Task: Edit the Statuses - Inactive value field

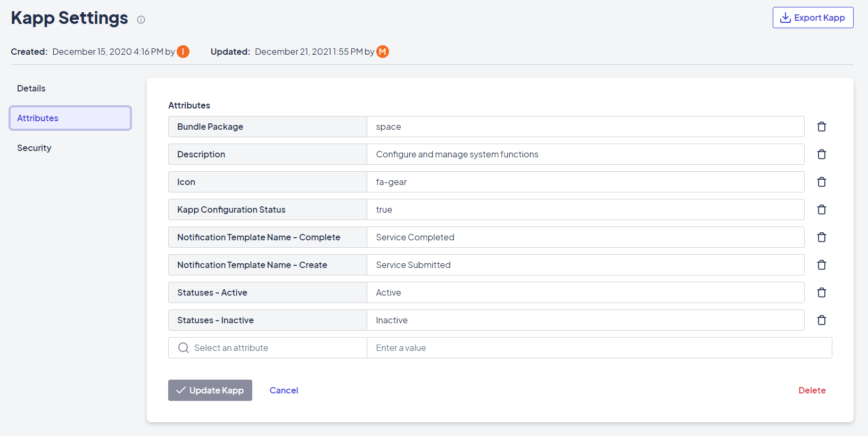Action: click(x=585, y=320)
